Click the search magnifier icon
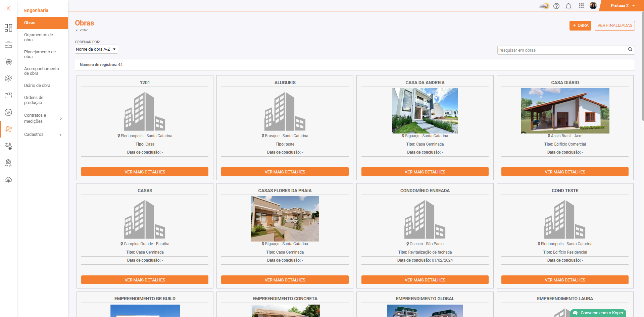This screenshot has height=317, width=644. pos(630,50)
